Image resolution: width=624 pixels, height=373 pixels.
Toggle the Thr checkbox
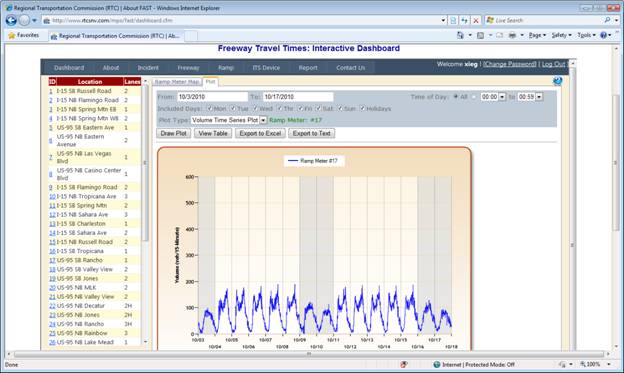tap(279, 108)
